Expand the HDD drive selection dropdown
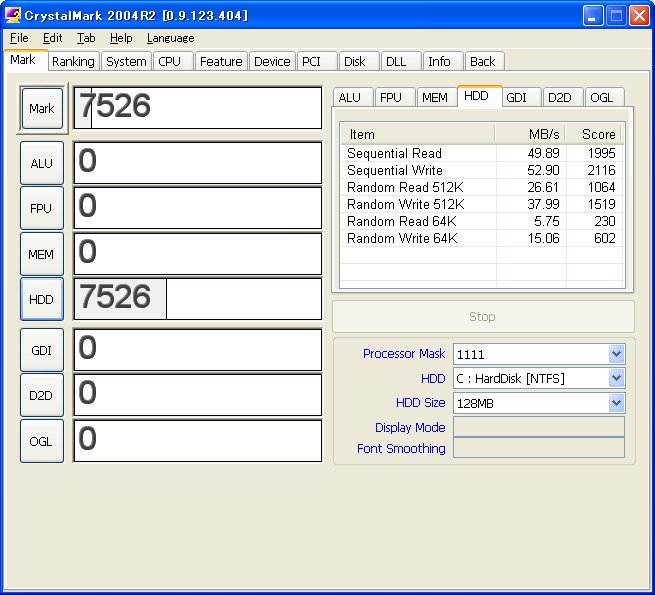This screenshot has width=655, height=595. 617,378
